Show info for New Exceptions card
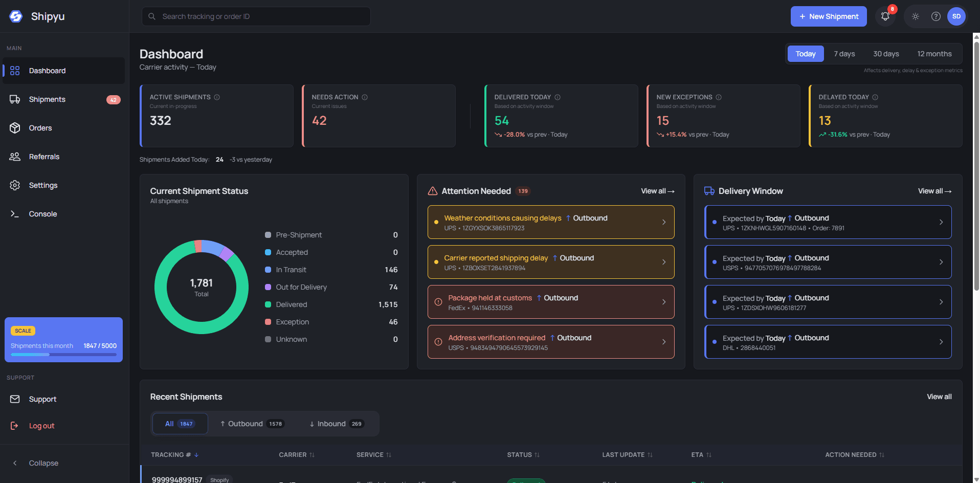The image size is (980, 483). [x=719, y=97]
